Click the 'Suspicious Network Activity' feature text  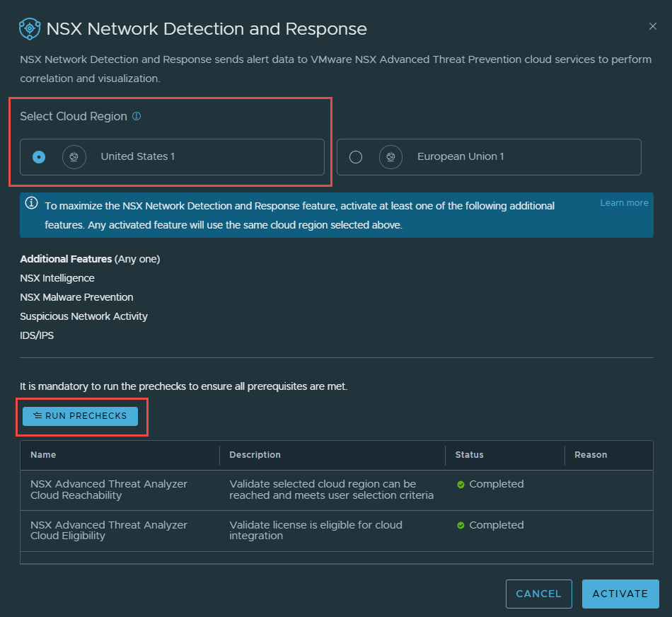(x=84, y=316)
